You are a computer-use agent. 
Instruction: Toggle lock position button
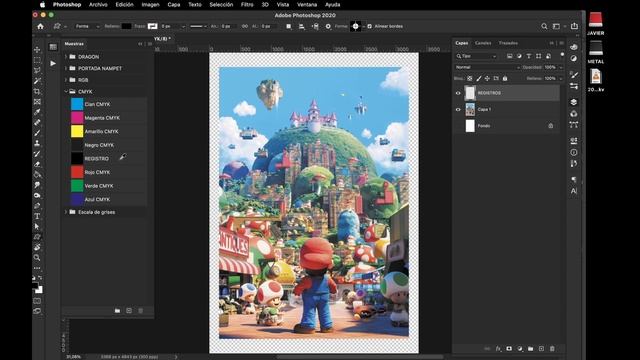tap(487, 78)
